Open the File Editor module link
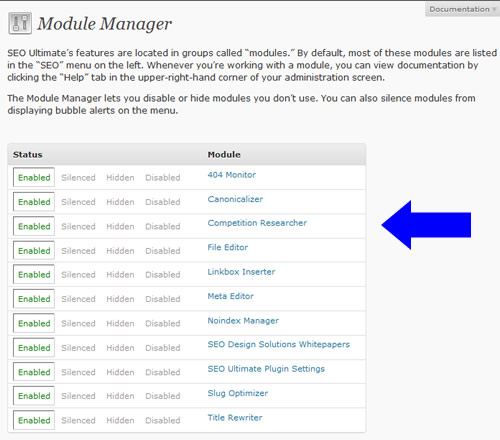Viewport: 500px width, 440px height. tap(228, 247)
